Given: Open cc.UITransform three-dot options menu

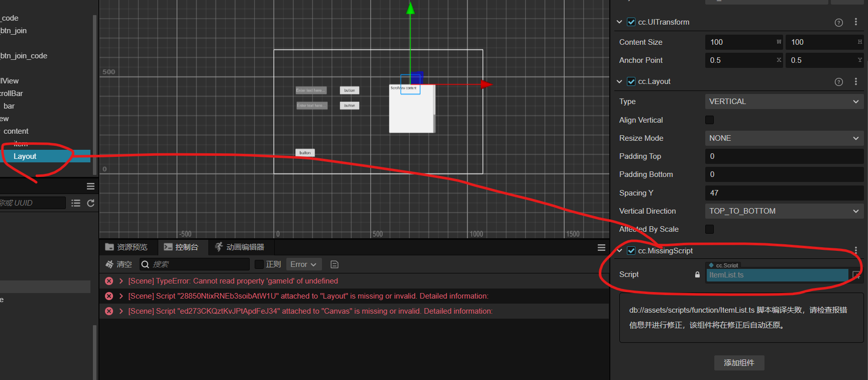Looking at the screenshot, I should pyautogui.click(x=856, y=22).
